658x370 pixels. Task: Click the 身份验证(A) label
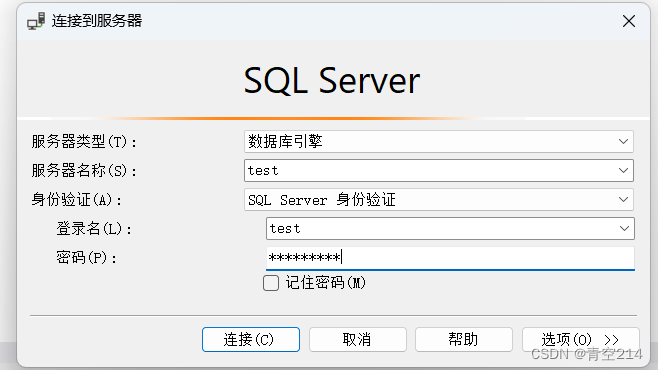click(x=77, y=200)
